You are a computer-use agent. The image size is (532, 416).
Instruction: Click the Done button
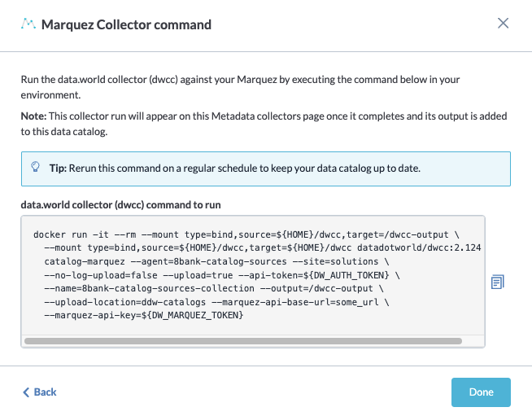tap(481, 392)
